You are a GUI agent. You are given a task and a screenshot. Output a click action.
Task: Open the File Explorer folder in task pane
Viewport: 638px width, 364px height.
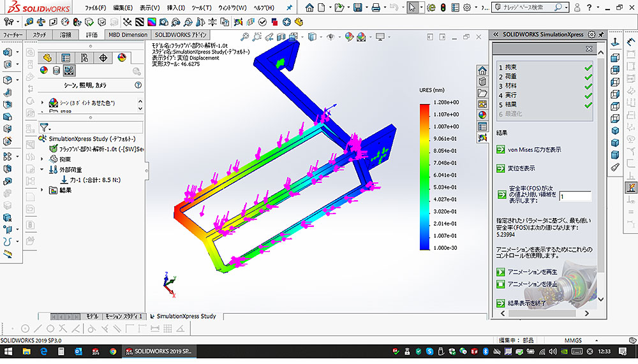point(482,93)
